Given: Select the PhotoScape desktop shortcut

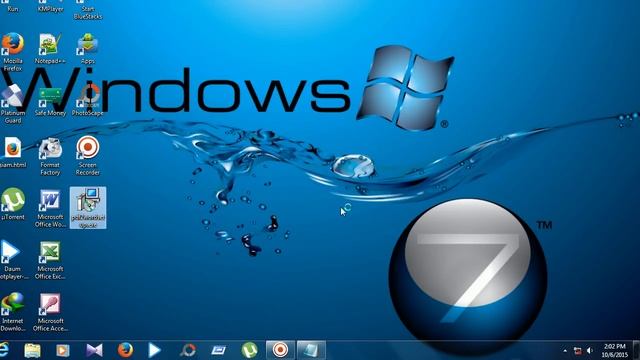Looking at the screenshot, I should (x=88, y=101).
